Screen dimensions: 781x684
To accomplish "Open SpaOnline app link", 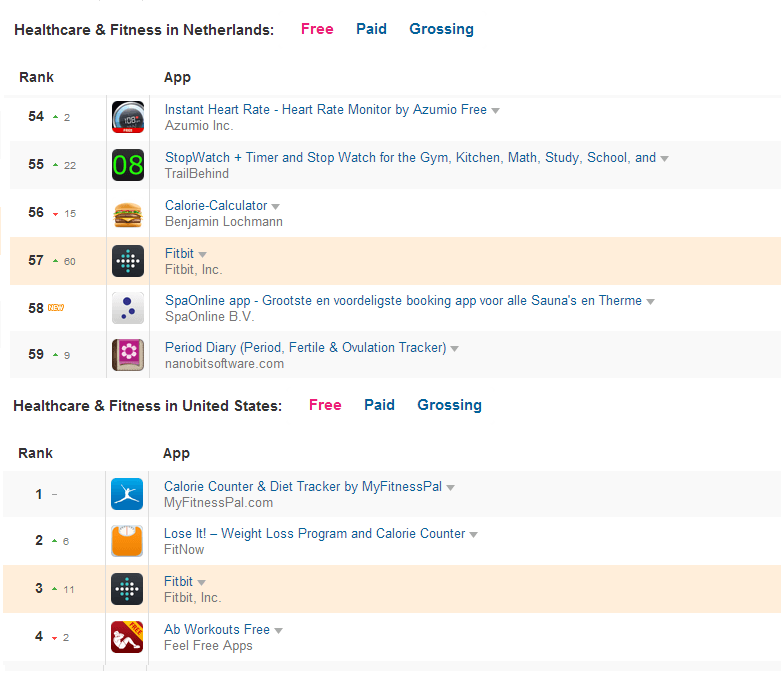I will [x=403, y=300].
